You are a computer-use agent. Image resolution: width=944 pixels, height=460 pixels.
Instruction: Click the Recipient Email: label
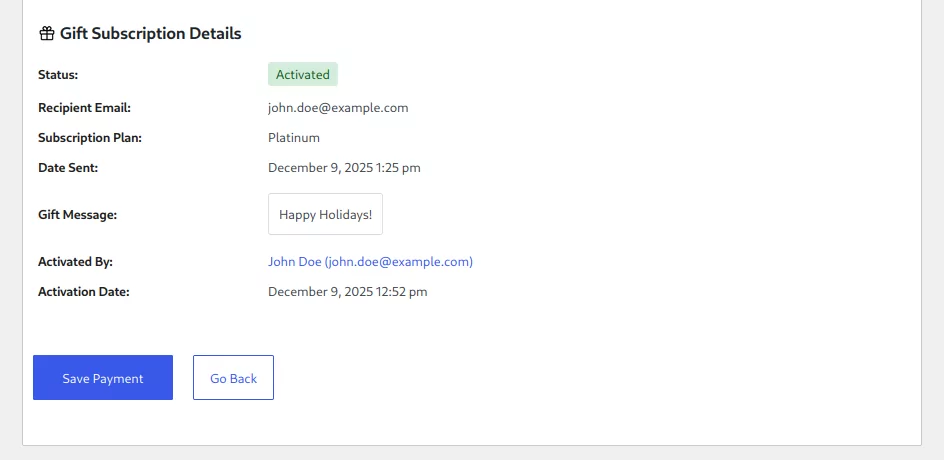(x=84, y=108)
